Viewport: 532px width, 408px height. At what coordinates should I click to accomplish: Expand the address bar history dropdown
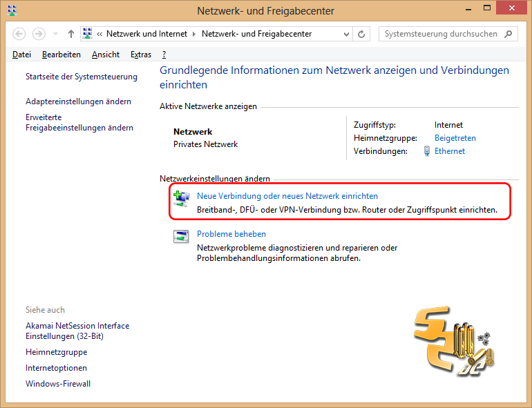click(x=347, y=34)
